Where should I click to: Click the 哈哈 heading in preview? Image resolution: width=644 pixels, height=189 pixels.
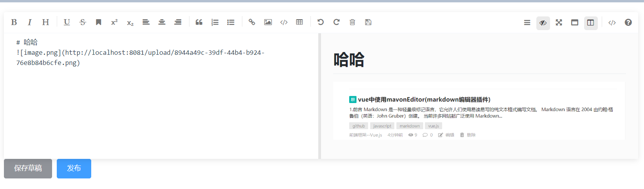pyautogui.click(x=349, y=60)
